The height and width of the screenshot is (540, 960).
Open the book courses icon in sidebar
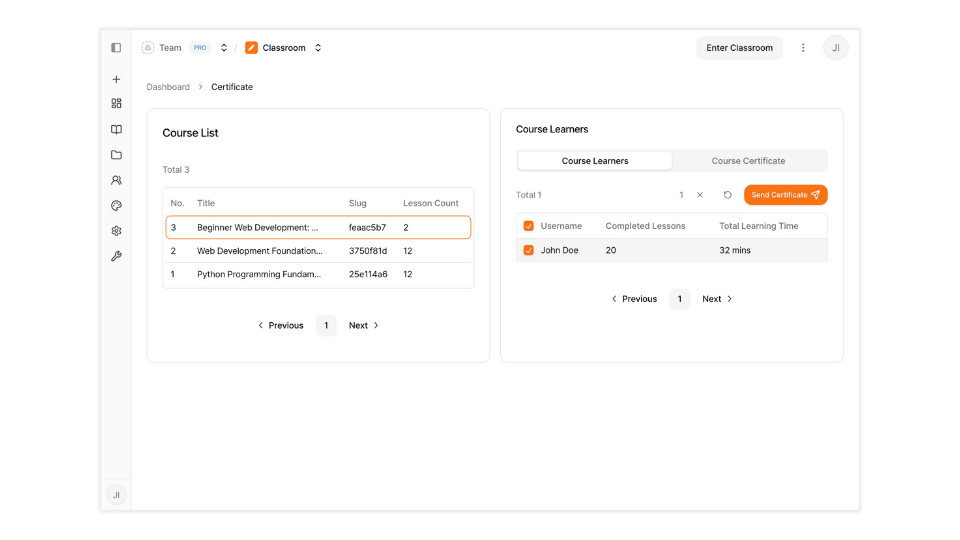(116, 129)
